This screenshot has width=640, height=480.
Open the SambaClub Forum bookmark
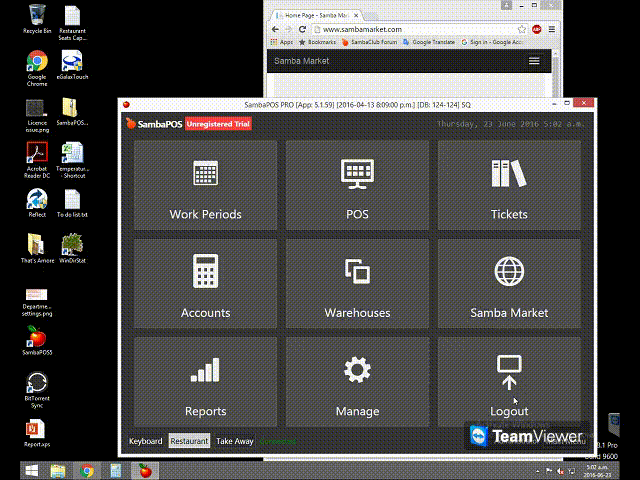369,42
